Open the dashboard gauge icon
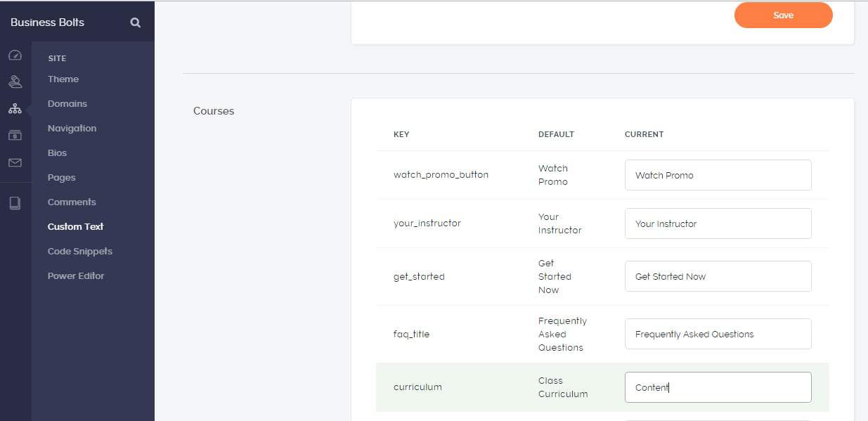The height and width of the screenshot is (421, 868). [15, 55]
